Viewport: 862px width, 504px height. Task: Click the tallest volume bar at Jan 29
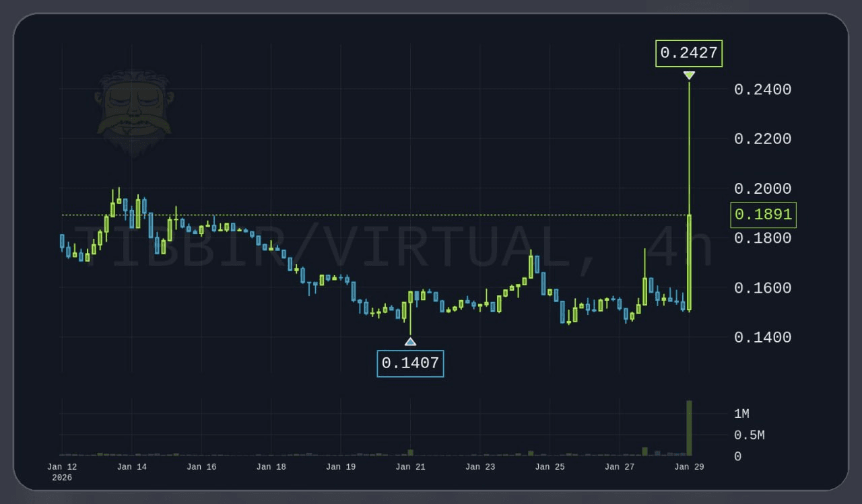pyautogui.click(x=689, y=428)
